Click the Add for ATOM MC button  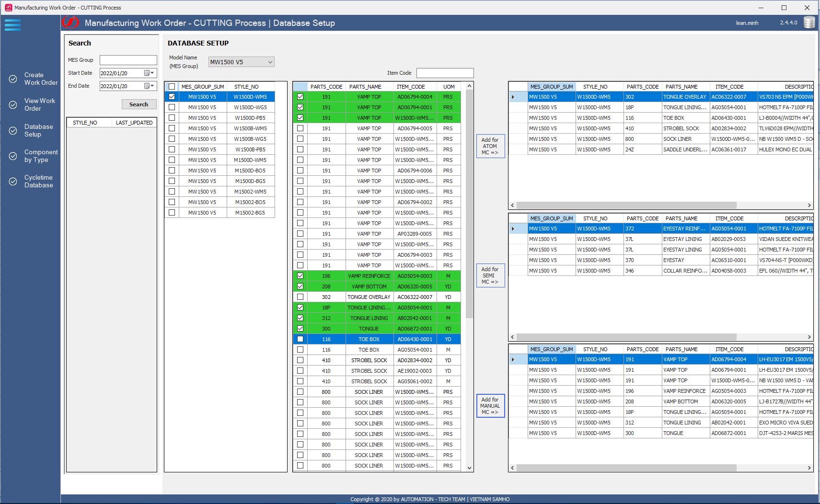tap(490, 146)
